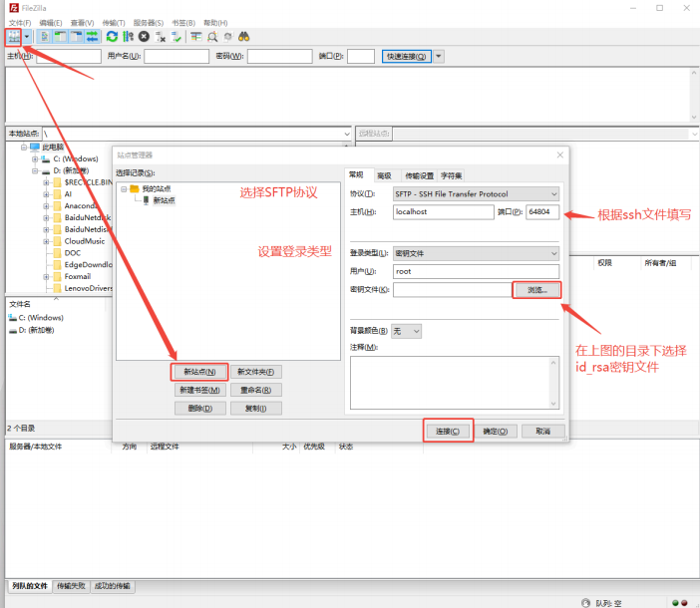Switch to the 字符集 tab

pos(451,175)
